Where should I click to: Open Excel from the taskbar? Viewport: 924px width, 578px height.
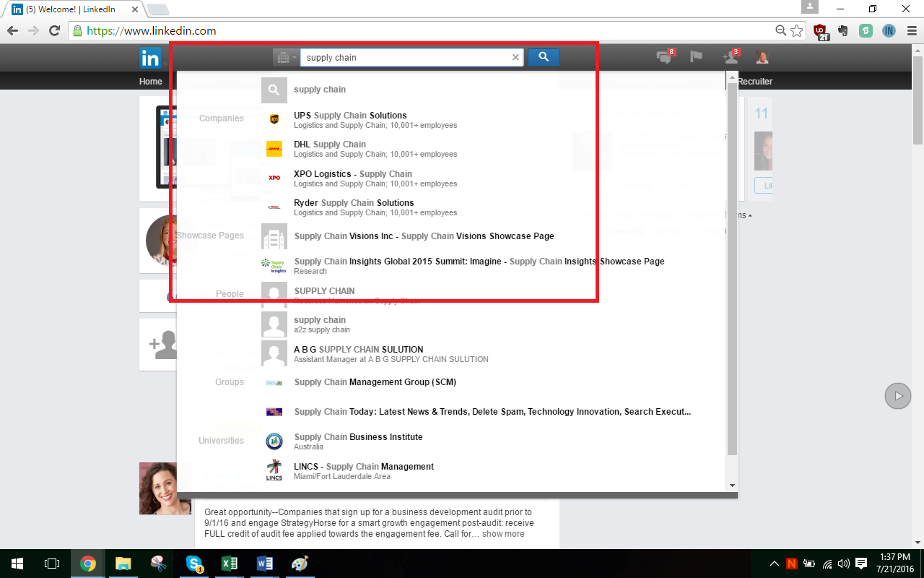click(x=230, y=564)
